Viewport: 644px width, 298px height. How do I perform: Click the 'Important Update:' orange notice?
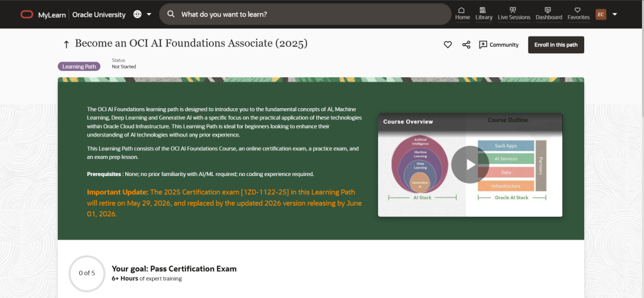tap(225, 203)
